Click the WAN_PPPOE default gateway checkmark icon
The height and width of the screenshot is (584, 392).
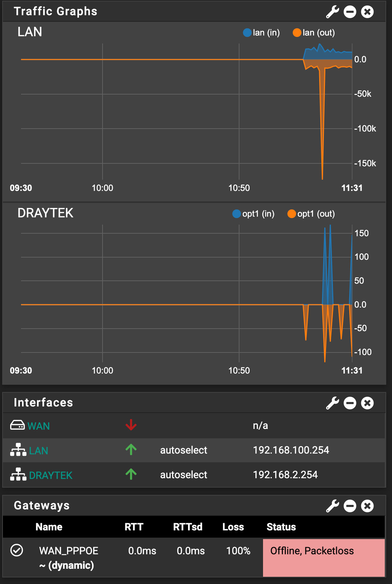click(x=17, y=550)
